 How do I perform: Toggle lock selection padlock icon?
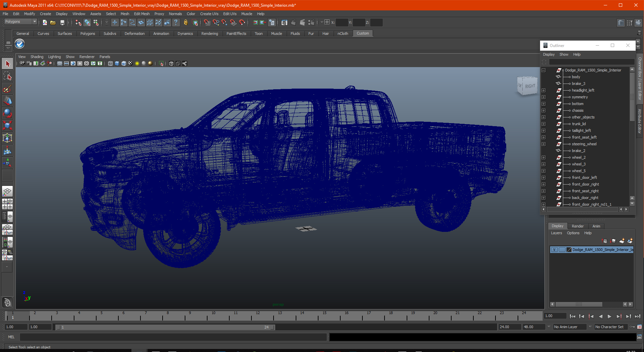185,22
